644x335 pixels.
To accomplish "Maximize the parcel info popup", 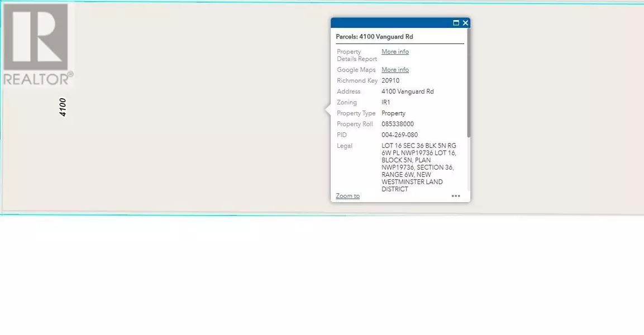I will tap(456, 23).
